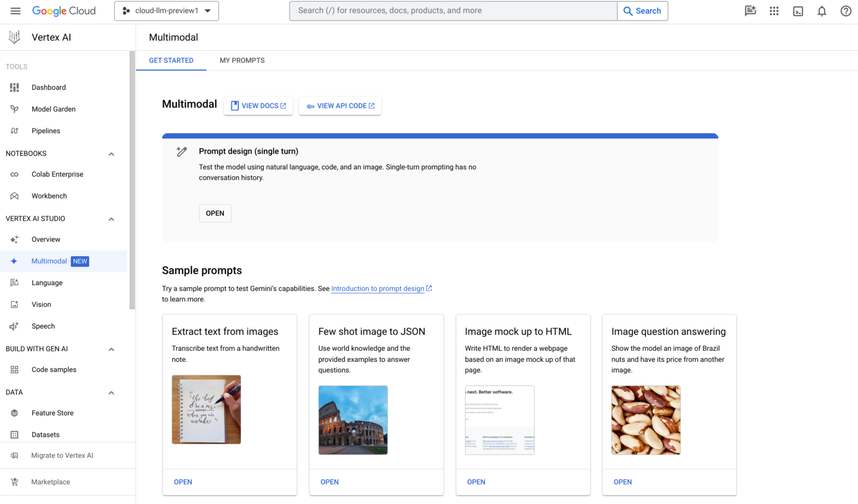Open Pipelines in the sidebar

46,131
